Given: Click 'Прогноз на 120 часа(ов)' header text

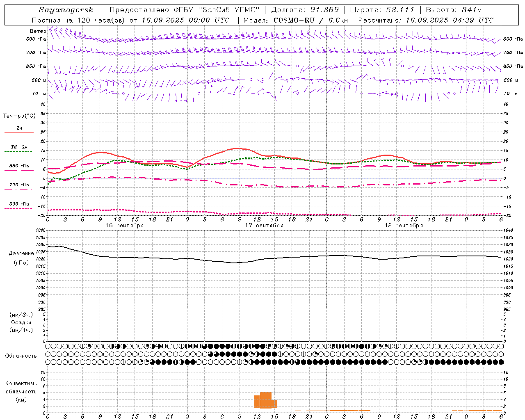Looking at the screenshot, I should click(x=79, y=20).
